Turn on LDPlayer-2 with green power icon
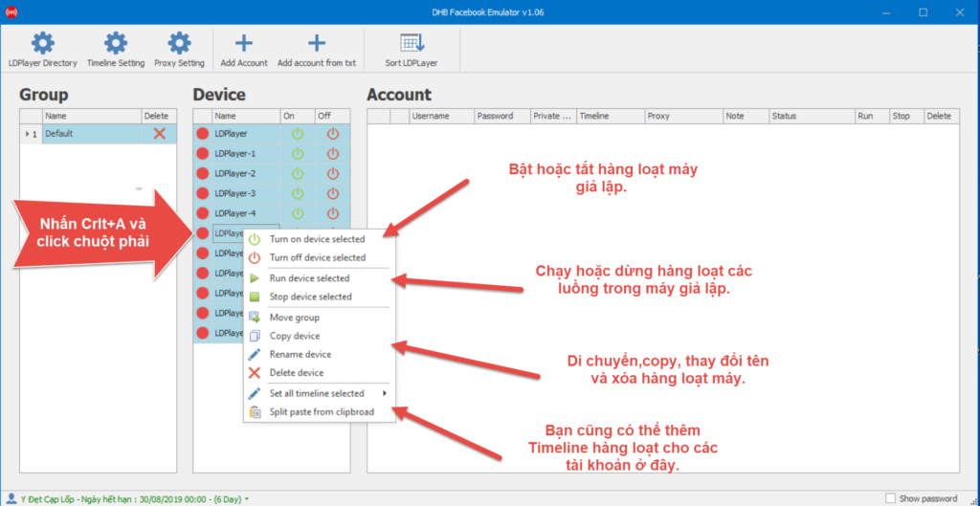This screenshot has height=506, width=980. click(x=298, y=174)
